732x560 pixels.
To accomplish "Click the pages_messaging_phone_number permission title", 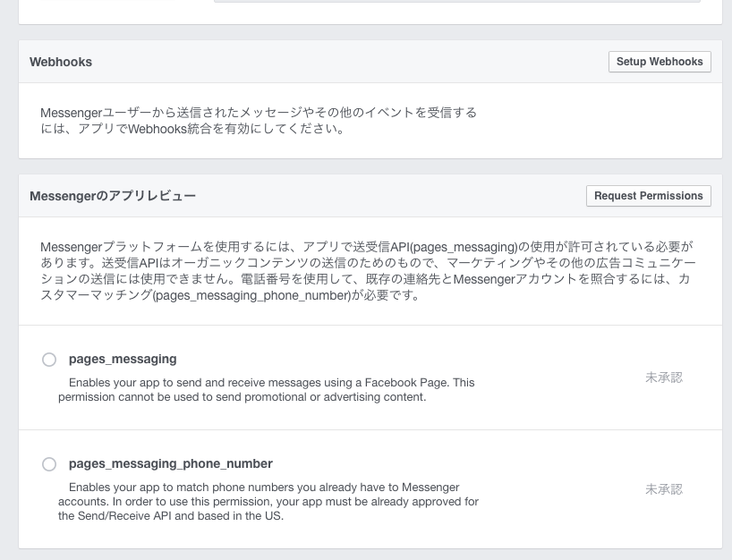I will click(x=171, y=464).
